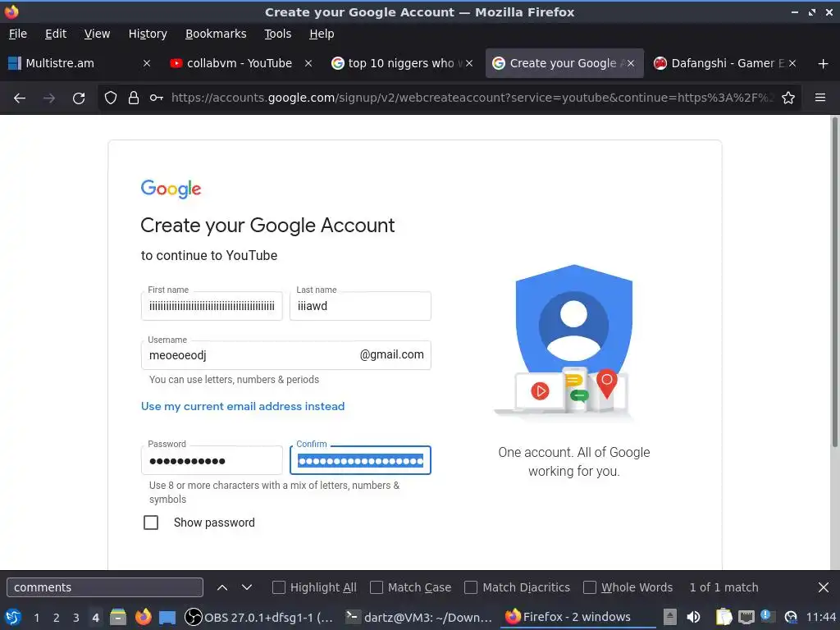This screenshot has height=630, width=840.
Task: Click the URL address bar
Action: (x=472, y=98)
